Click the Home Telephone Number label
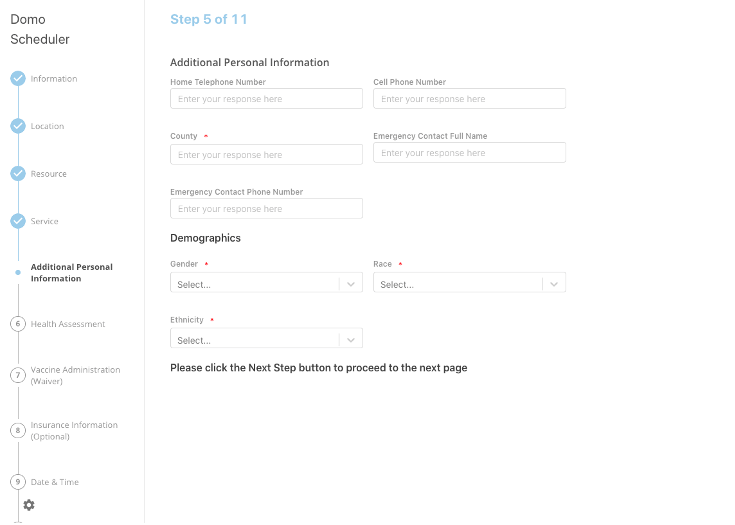 coord(218,82)
